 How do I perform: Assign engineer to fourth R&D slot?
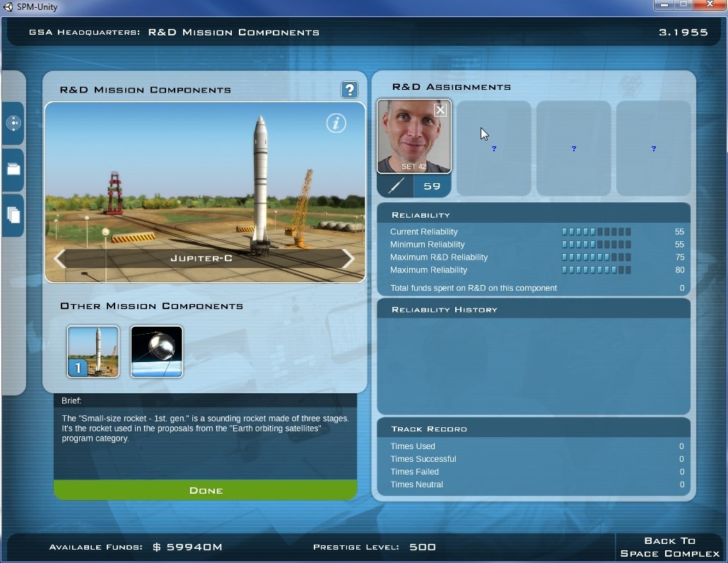click(653, 149)
